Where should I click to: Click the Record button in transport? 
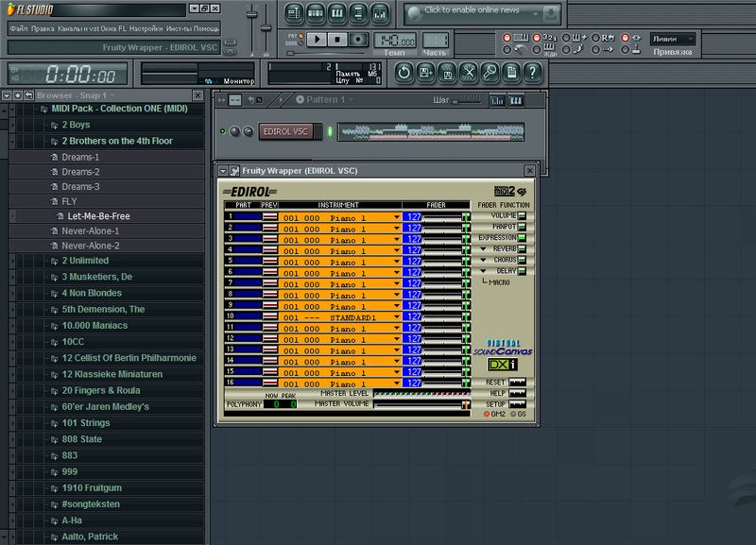click(x=359, y=39)
